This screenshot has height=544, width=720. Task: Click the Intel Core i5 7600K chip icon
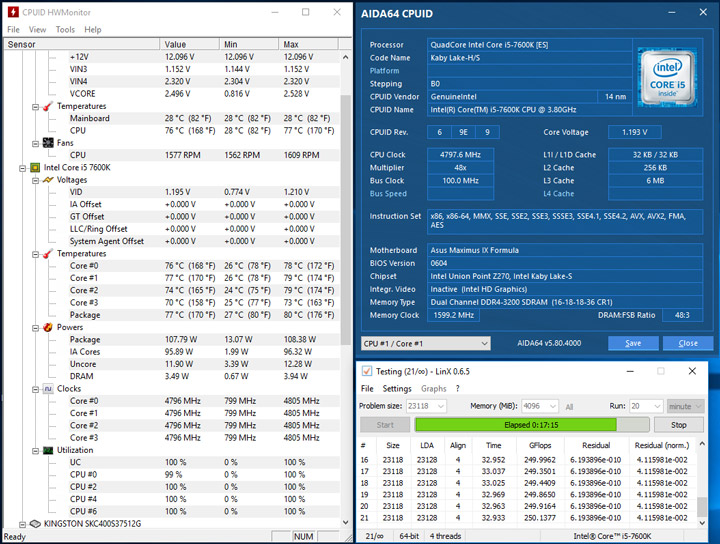pos(35,168)
